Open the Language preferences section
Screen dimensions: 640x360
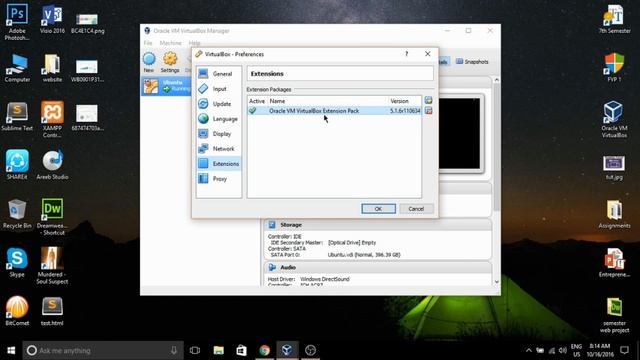(x=219, y=119)
